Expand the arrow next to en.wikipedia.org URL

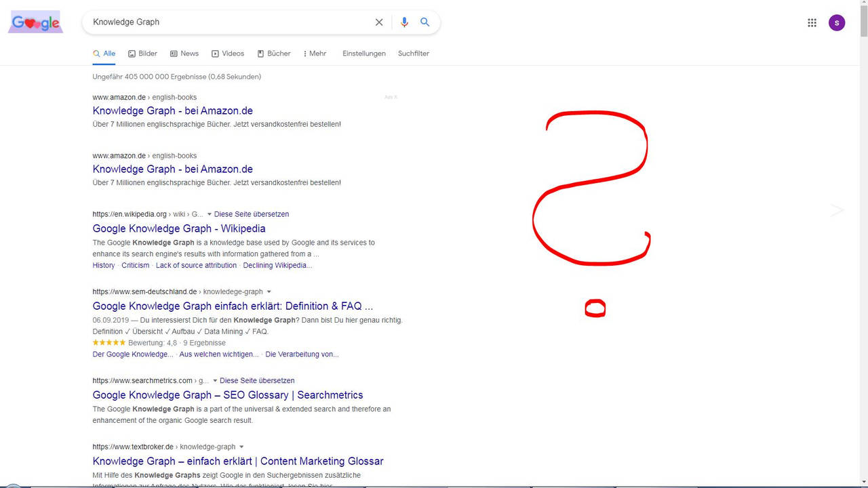209,214
